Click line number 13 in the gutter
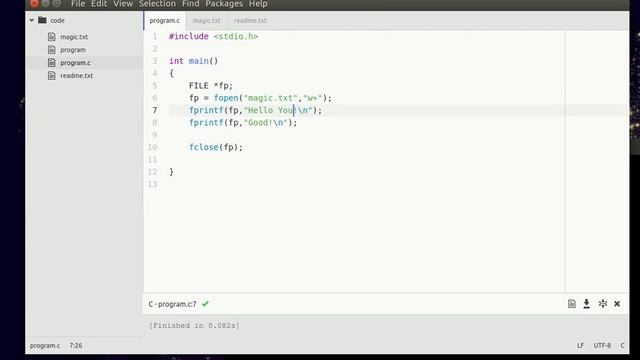 152,184
